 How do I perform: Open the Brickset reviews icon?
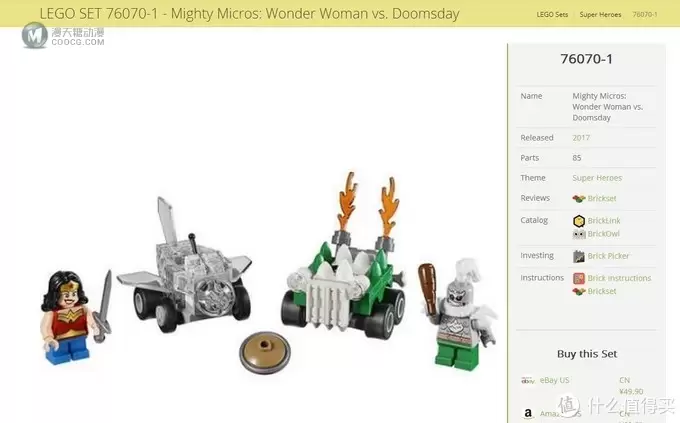click(579, 199)
